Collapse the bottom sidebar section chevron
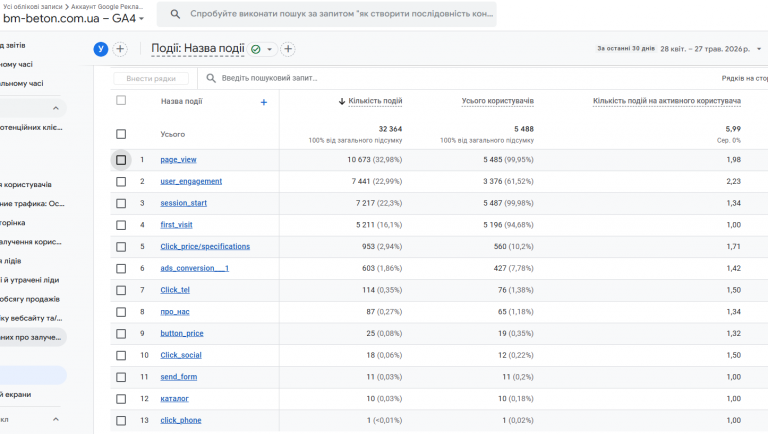The image size is (768, 434). [56, 419]
